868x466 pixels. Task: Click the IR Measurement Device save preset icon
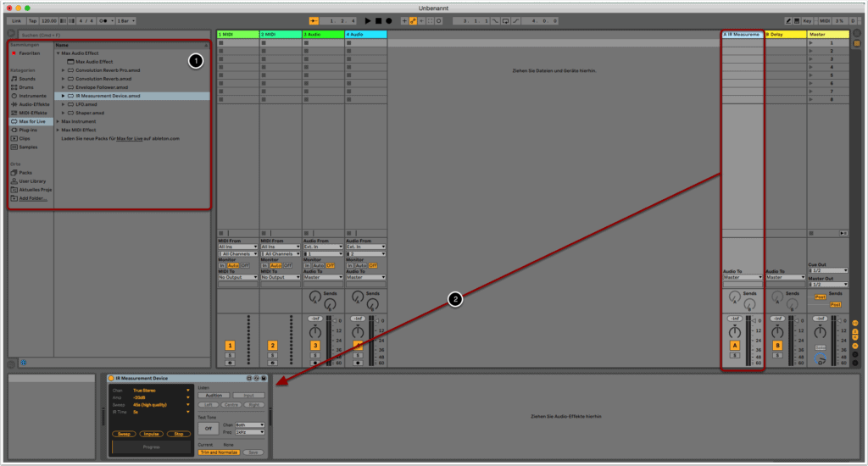[264, 378]
